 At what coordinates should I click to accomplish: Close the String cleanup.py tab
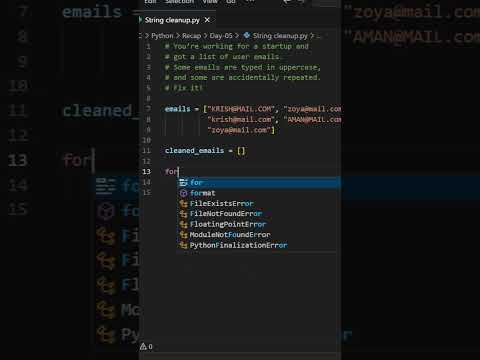click(x=207, y=20)
